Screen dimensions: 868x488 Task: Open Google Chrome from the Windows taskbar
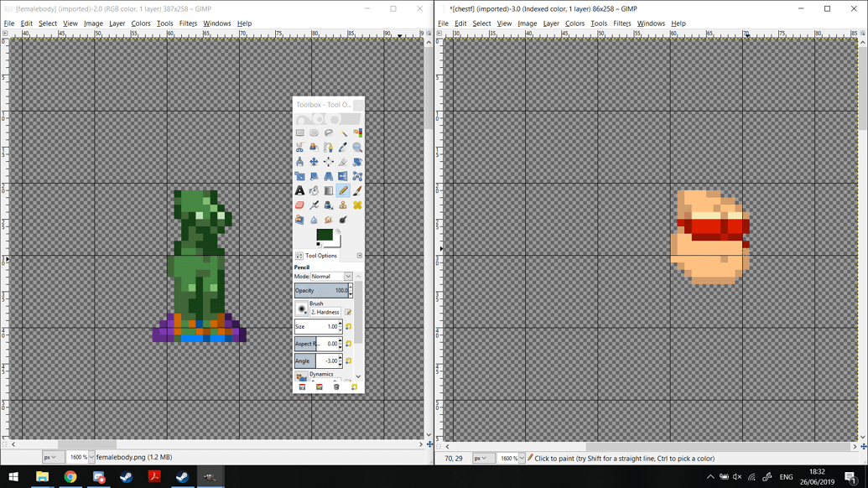70,477
